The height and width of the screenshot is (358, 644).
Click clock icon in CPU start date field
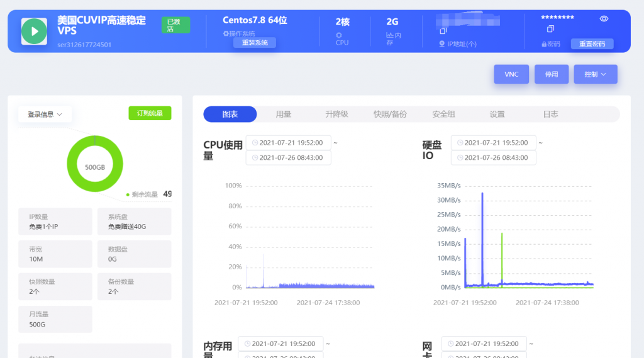click(255, 143)
